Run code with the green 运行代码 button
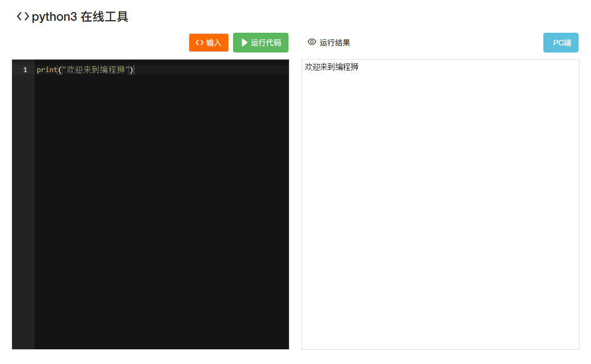591x364 pixels. [260, 43]
